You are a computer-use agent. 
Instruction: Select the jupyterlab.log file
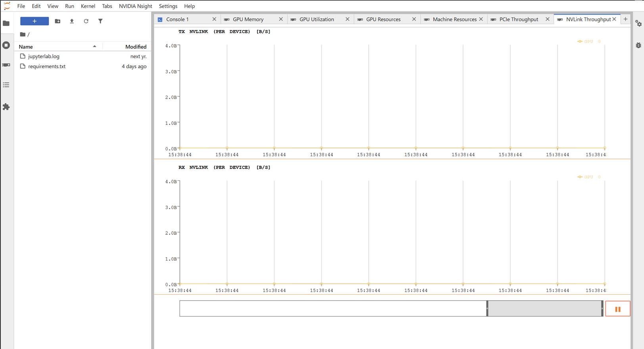point(83,56)
